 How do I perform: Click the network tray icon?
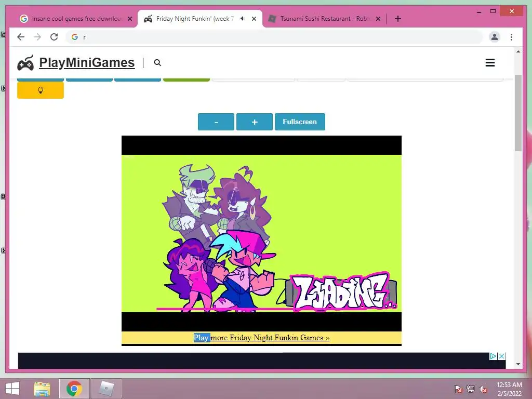(x=471, y=389)
